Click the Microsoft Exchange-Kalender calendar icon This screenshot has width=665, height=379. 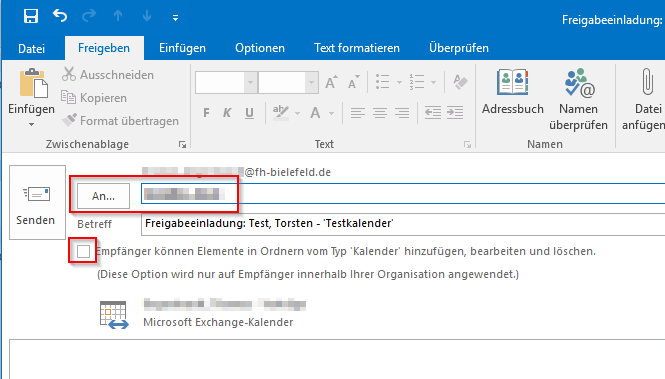114,315
